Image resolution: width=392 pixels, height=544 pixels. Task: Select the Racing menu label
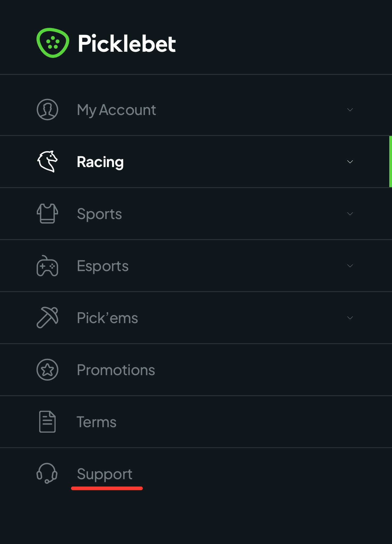click(x=100, y=162)
